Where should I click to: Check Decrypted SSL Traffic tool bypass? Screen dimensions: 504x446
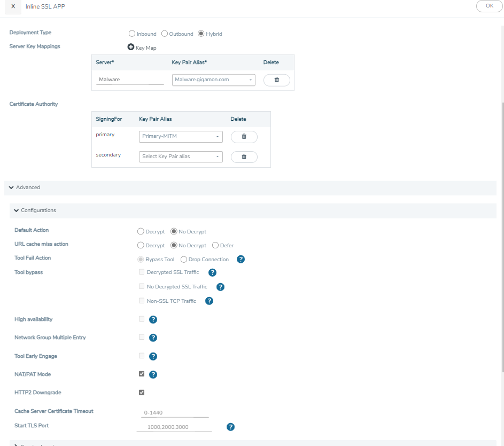click(x=142, y=272)
